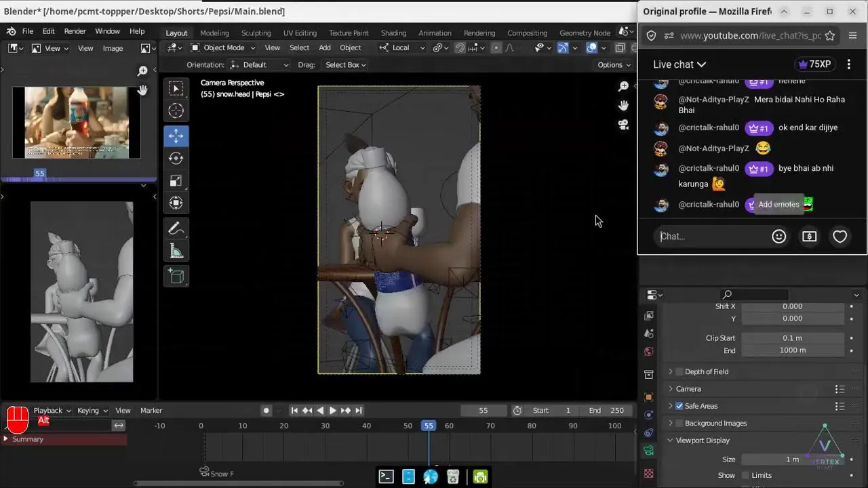Open the Local transform orientation dropdown

(402, 47)
